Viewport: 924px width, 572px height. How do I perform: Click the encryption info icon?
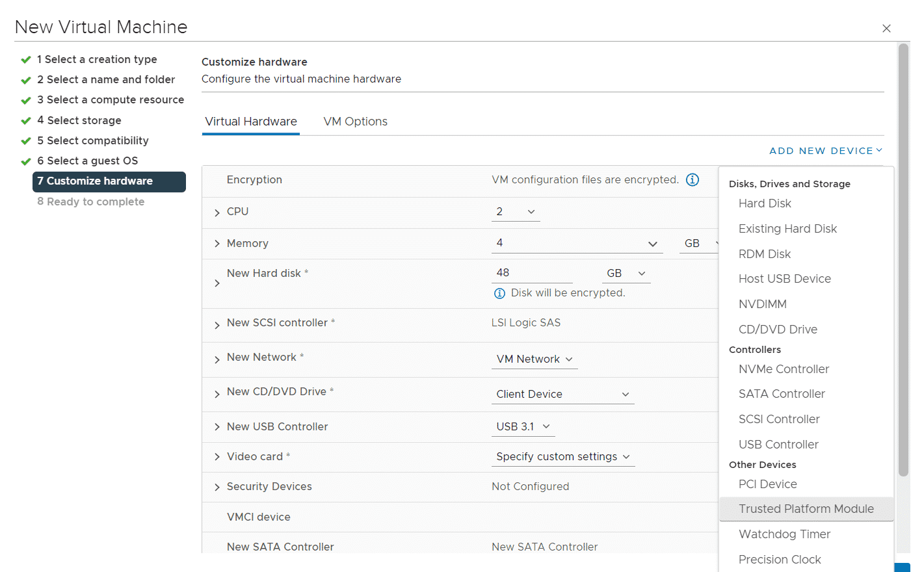point(693,180)
